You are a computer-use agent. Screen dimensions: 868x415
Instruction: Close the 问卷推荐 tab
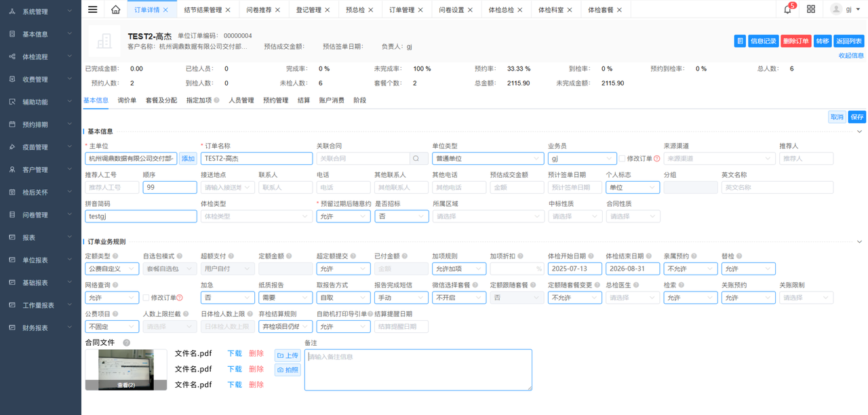coord(278,10)
